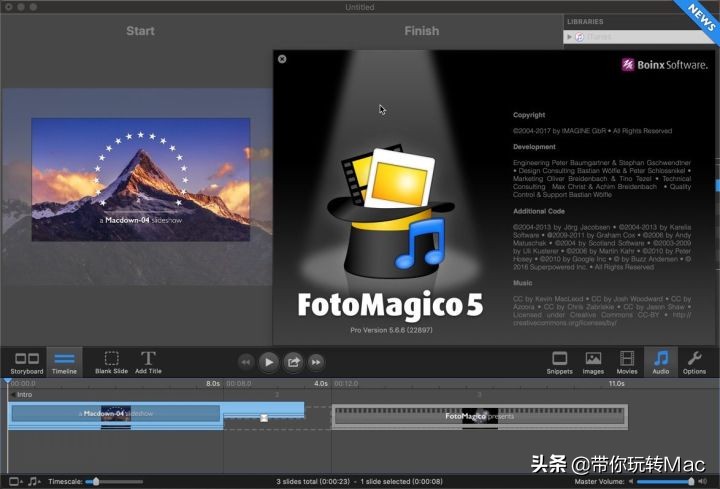Collapse the Intro chapter triangle

11,395
